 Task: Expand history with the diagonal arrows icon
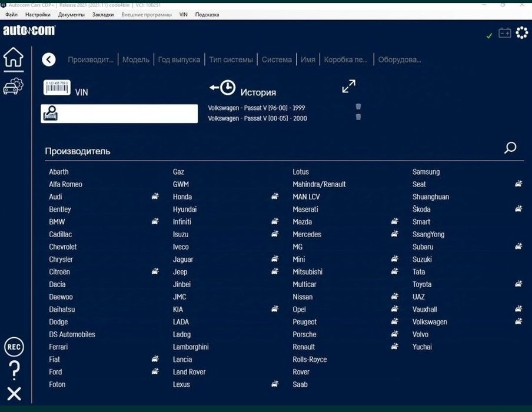349,86
